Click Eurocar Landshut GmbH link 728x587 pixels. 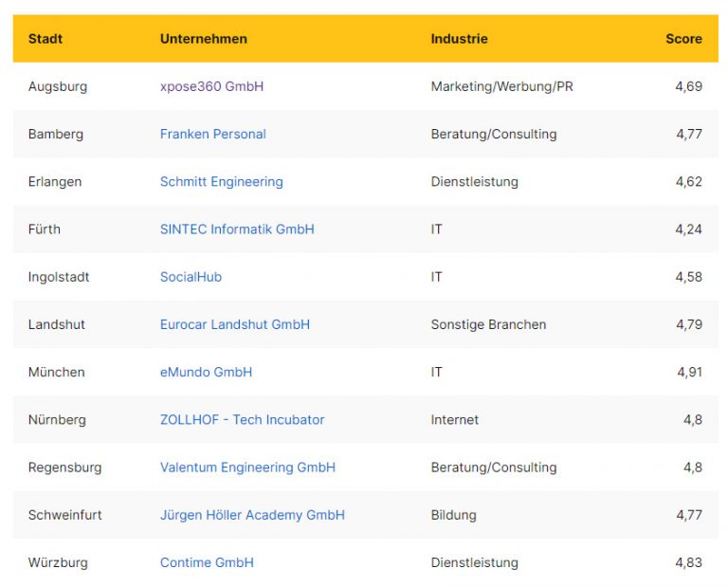234,324
